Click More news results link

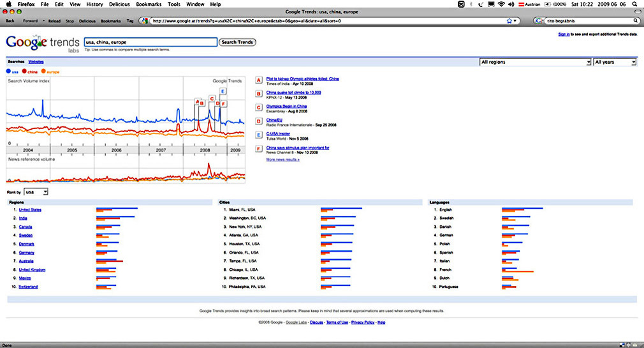pos(282,160)
